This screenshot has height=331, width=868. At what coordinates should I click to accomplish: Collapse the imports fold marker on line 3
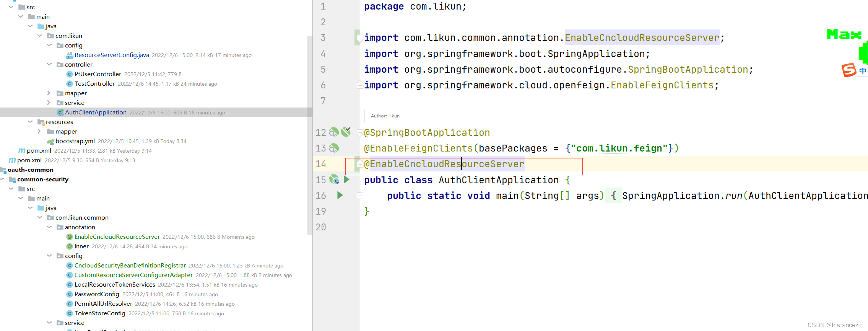[360, 38]
